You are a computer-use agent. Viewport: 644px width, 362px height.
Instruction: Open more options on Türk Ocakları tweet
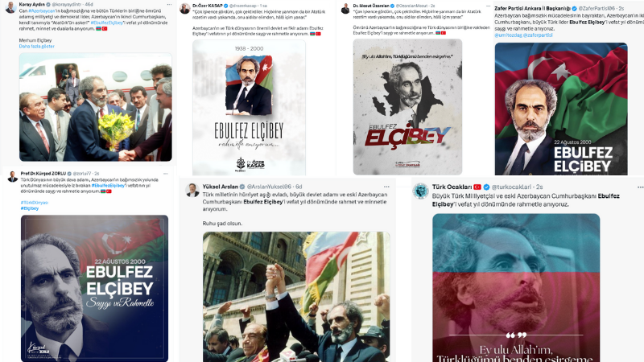(640, 187)
